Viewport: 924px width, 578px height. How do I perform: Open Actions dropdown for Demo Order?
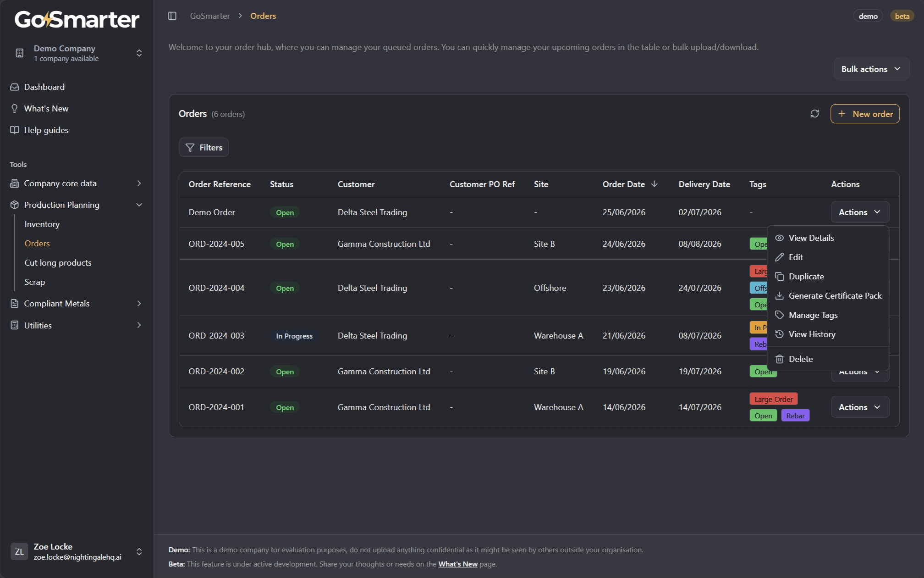(860, 212)
